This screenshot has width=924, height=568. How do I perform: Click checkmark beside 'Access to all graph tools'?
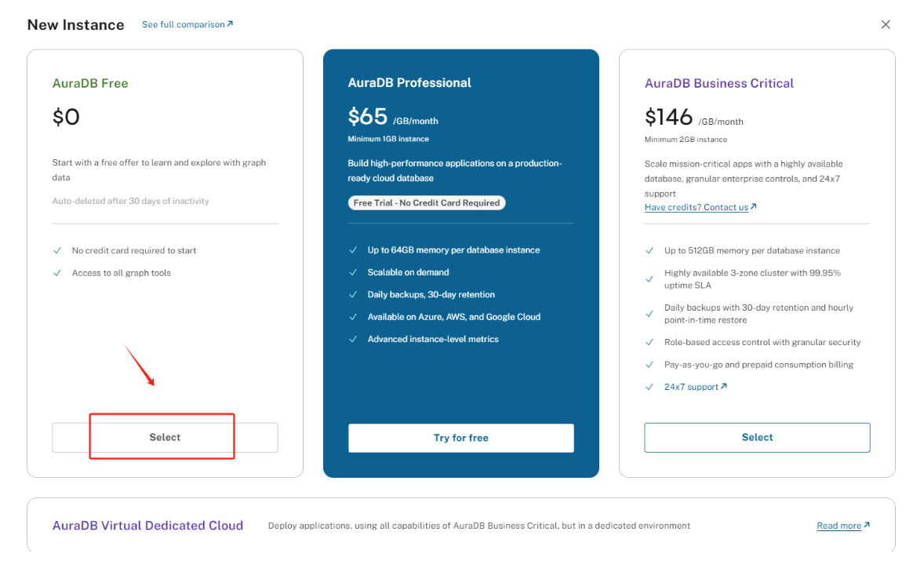[57, 273]
